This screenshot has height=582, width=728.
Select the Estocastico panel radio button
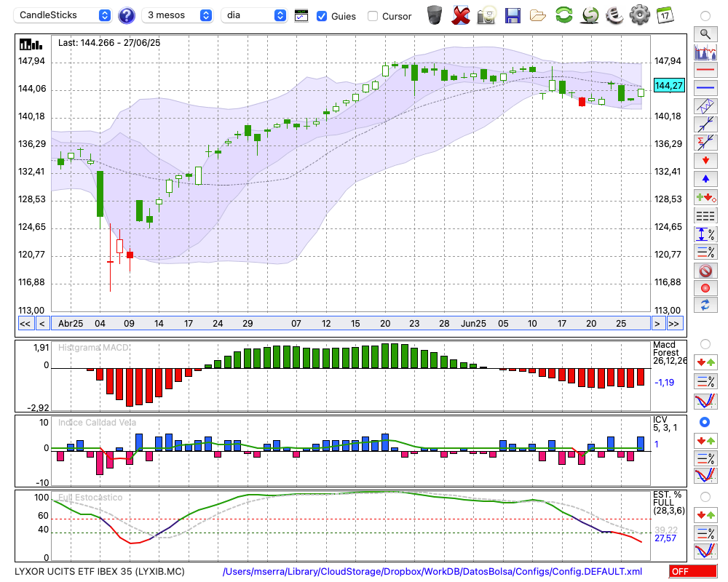pos(705,497)
